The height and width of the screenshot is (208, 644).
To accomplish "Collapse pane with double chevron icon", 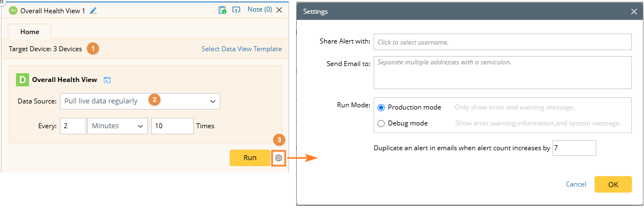I will [x=2, y=2].
